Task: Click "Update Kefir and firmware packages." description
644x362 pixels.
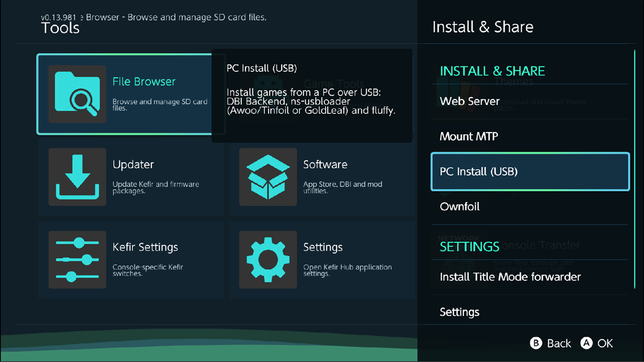Action: (156, 188)
